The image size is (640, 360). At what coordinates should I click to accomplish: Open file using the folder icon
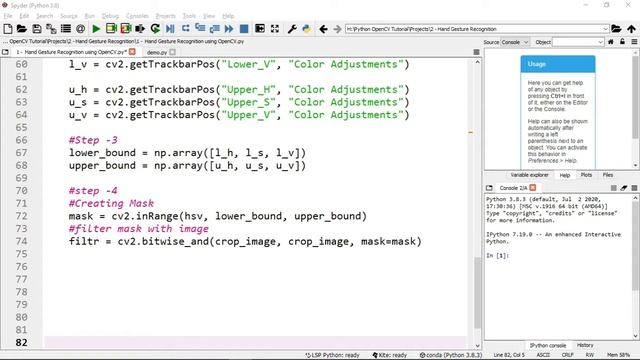coord(22,29)
